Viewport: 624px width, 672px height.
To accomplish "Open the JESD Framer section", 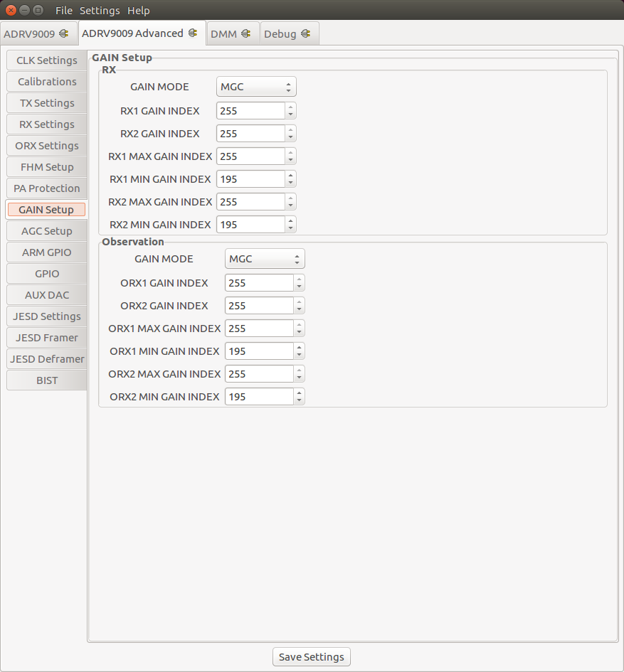I will 46,337.
